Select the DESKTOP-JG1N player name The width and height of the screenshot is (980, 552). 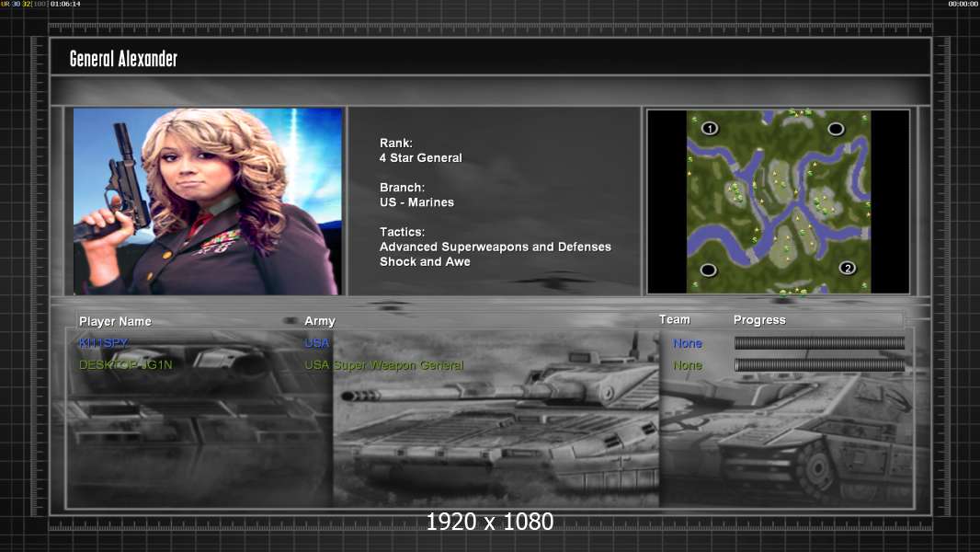click(x=126, y=365)
